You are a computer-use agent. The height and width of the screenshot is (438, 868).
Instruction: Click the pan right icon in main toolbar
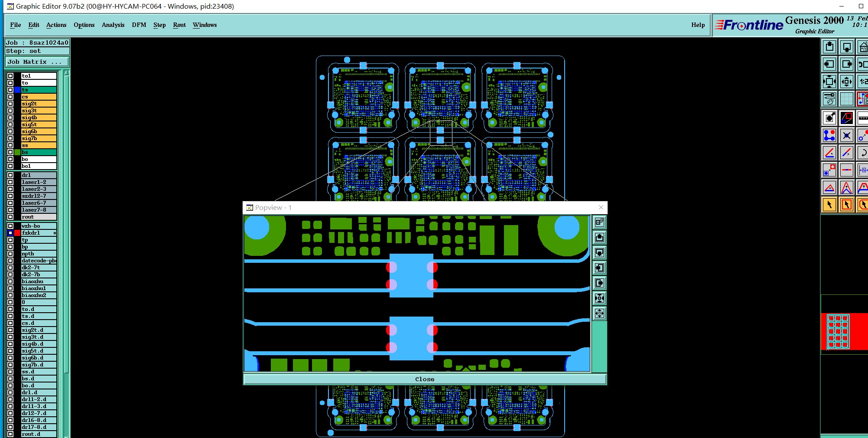[x=847, y=64]
